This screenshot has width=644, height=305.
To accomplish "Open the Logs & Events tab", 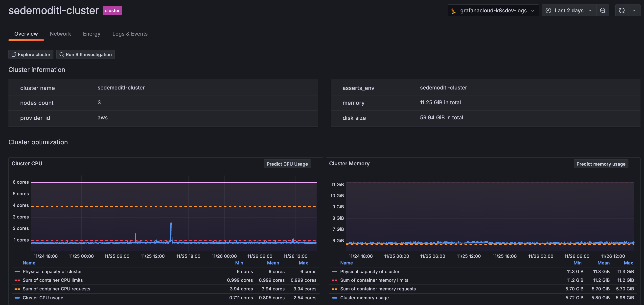I will point(130,34).
